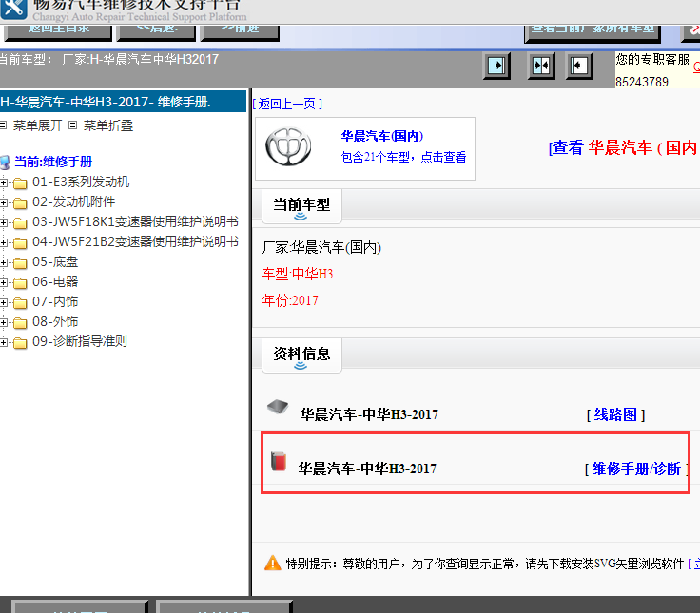This screenshot has height=613, width=700.
Task: Click the 返回主目录 toolbar button
Action: (x=58, y=31)
